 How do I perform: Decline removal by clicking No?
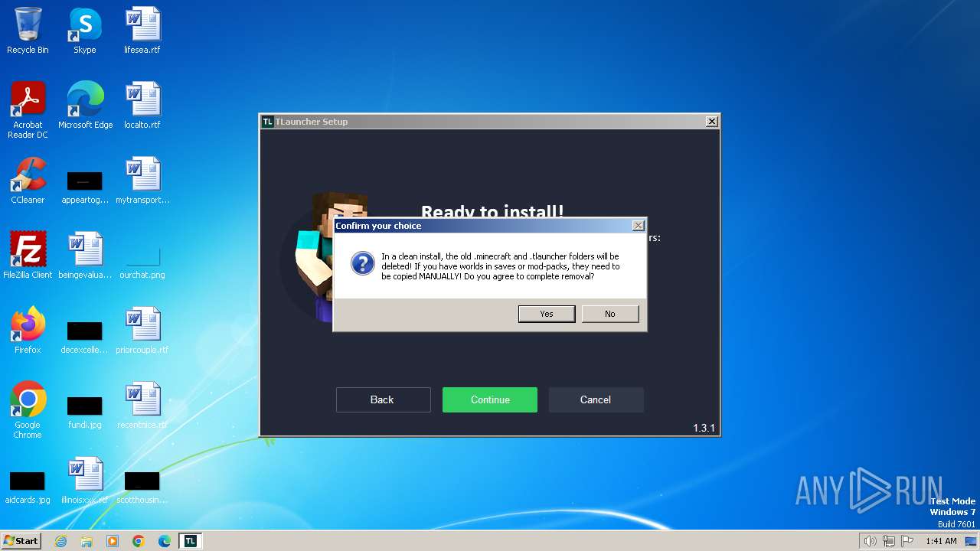pos(610,314)
